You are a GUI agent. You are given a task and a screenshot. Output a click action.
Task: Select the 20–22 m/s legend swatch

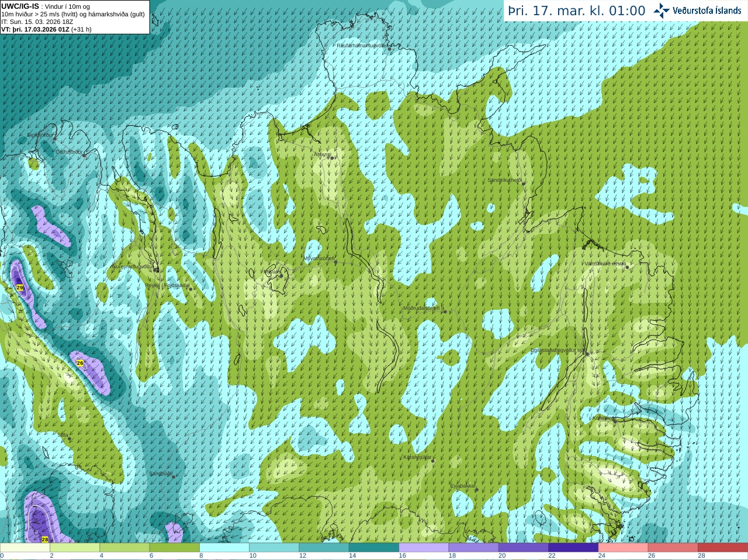pyautogui.click(x=524, y=548)
